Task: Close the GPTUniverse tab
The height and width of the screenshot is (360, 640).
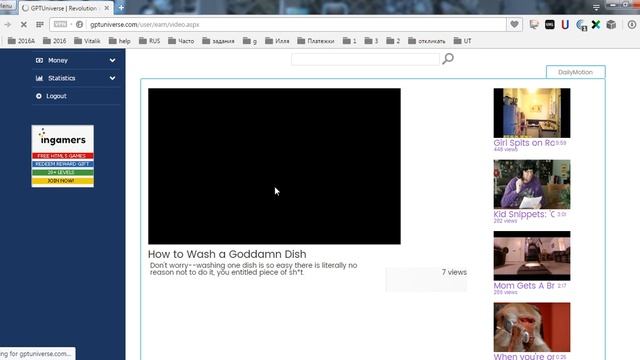Action: click(x=107, y=8)
